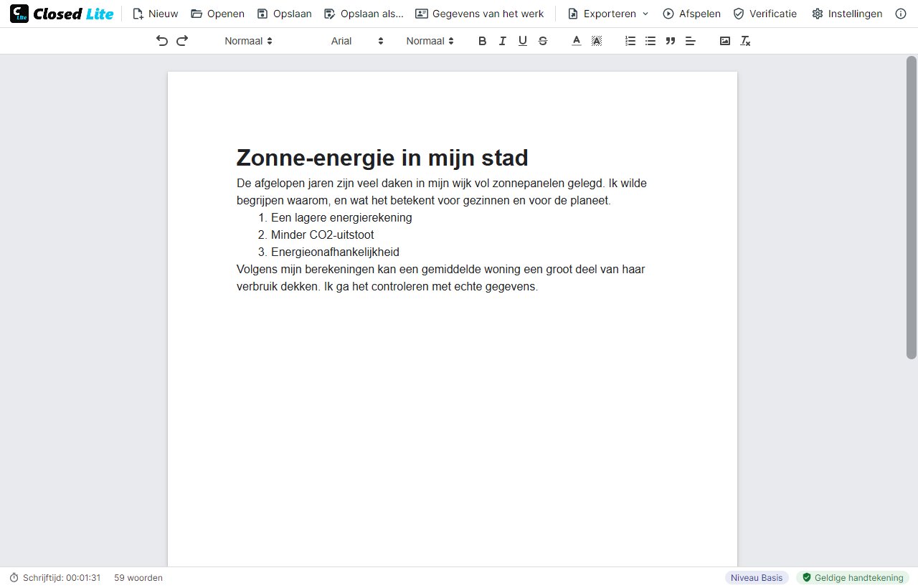Undo the last edit

tap(162, 41)
